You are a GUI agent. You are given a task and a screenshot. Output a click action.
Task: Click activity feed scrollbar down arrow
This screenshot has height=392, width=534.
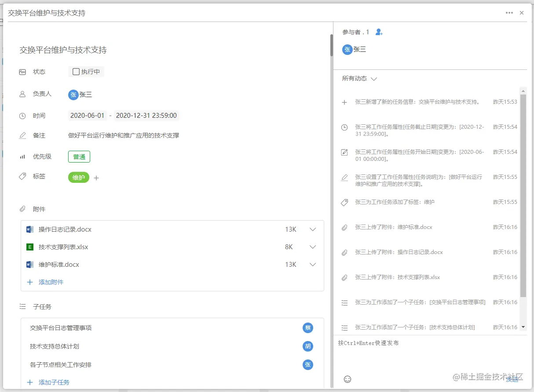pos(523,327)
